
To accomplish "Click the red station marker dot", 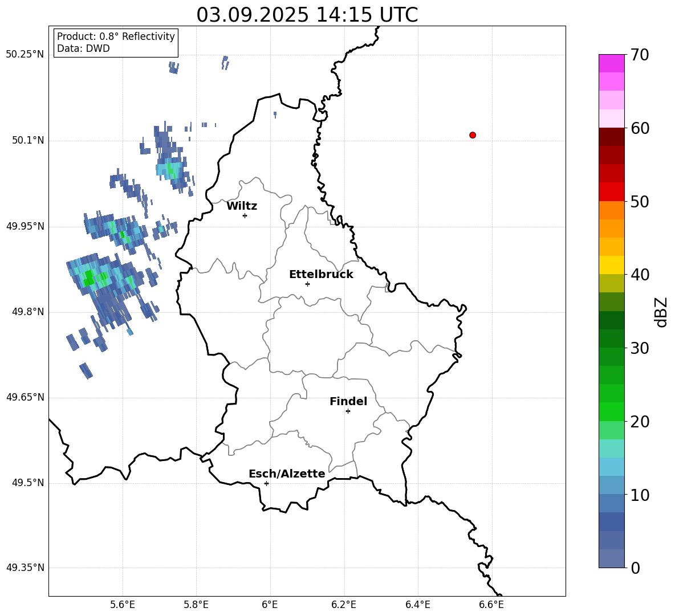I will (473, 135).
